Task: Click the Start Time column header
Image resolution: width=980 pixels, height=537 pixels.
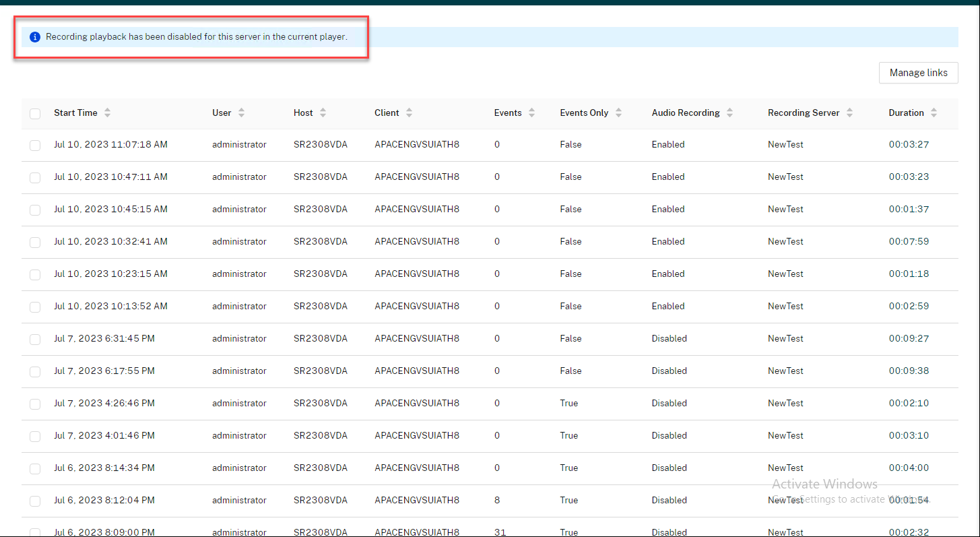Action: coord(75,113)
